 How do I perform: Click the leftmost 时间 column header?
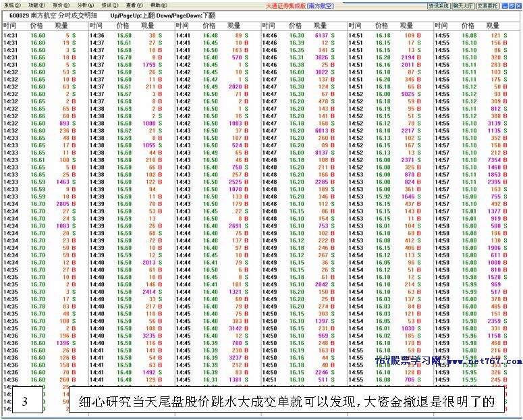click(x=9, y=26)
